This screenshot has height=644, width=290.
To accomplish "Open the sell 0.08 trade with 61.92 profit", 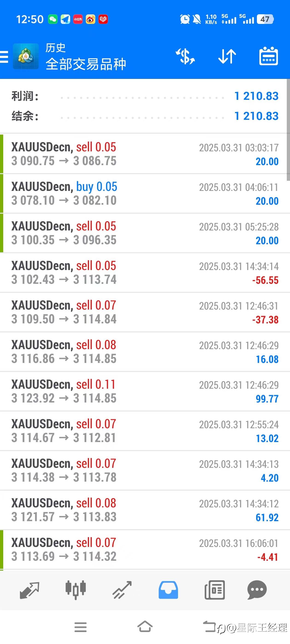I will pyautogui.click(x=145, y=510).
